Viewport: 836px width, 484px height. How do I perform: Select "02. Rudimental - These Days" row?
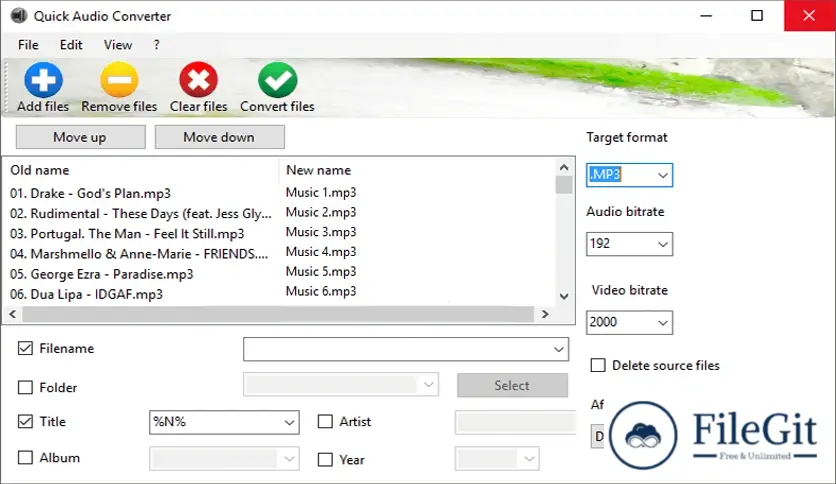click(x=141, y=213)
